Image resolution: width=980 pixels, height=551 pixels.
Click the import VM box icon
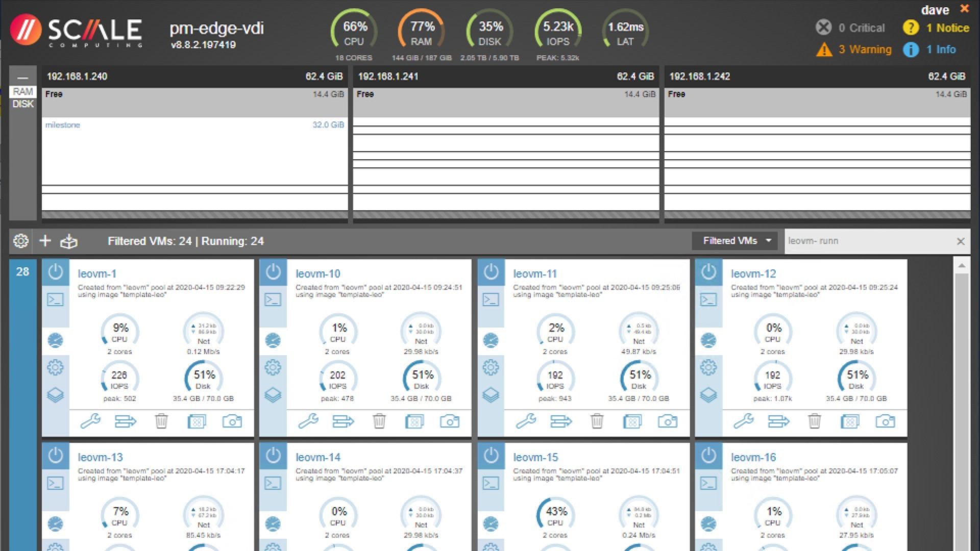pos(68,241)
